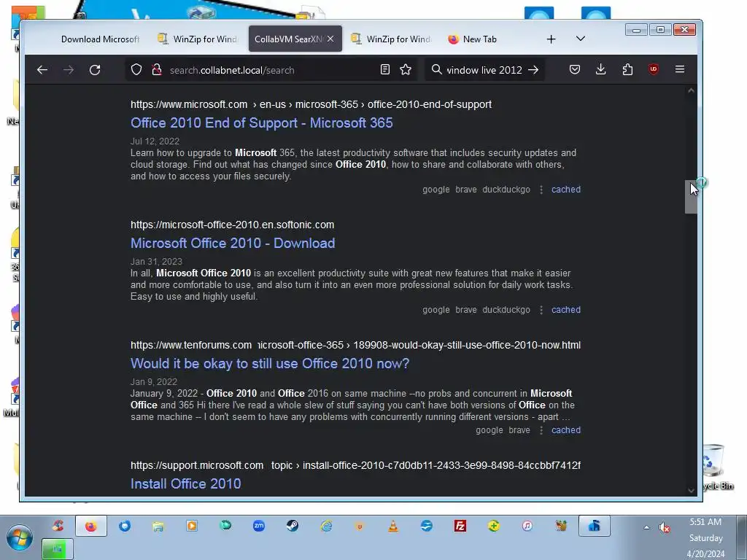The image size is (747, 560).
Task: Open FileZilla from the taskbar
Action: (x=460, y=526)
